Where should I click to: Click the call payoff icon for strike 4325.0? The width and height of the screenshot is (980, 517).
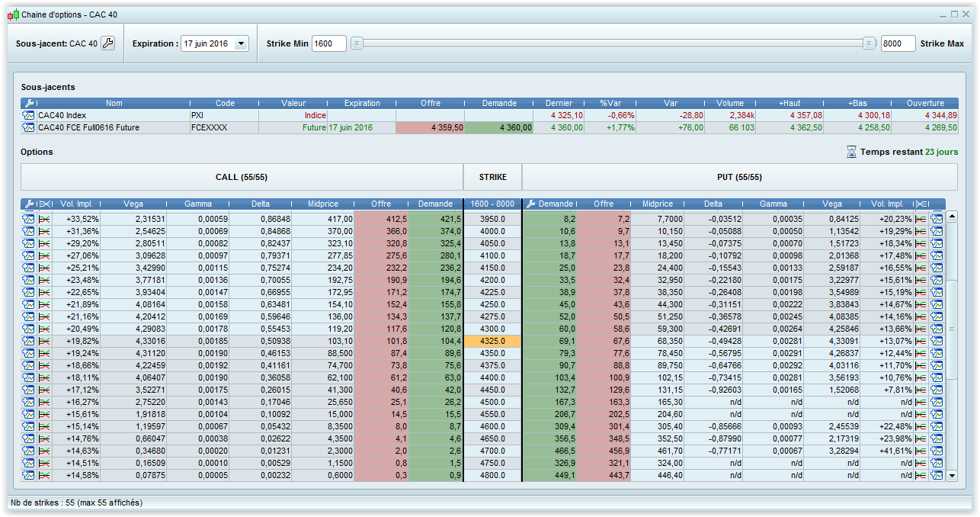coord(45,341)
